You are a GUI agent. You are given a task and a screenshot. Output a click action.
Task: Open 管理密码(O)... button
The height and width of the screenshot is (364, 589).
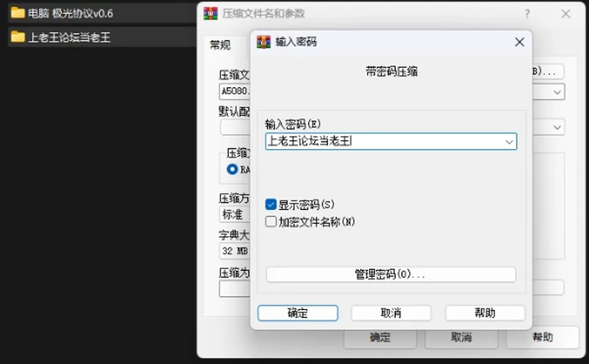(x=391, y=275)
